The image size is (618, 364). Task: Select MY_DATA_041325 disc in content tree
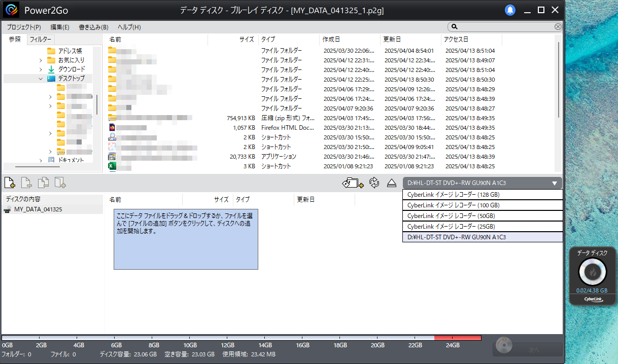[x=38, y=209]
